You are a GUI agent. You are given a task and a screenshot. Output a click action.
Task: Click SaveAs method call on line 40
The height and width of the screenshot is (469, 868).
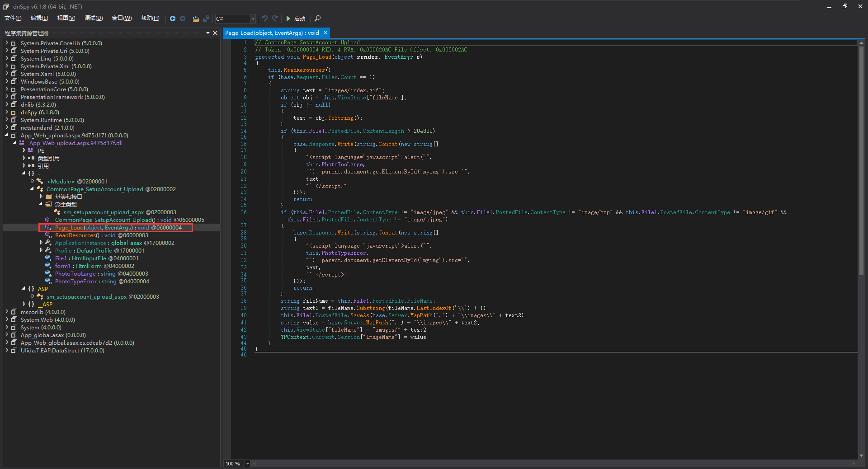(359, 315)
